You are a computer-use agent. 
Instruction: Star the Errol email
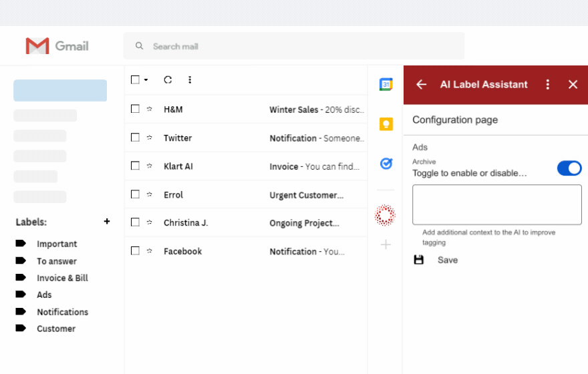click(x=149, y=194)
